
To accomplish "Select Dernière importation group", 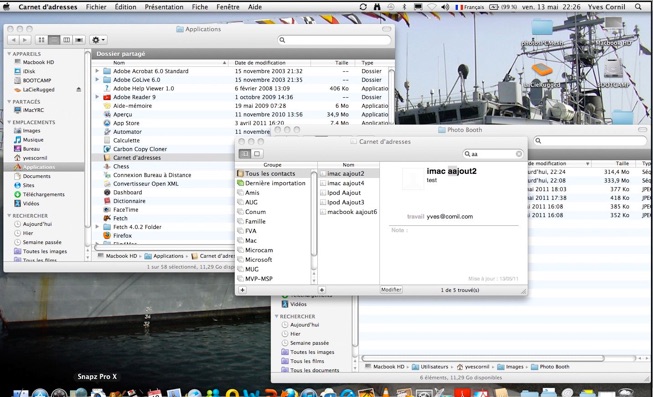I will [x=273, y=183].
